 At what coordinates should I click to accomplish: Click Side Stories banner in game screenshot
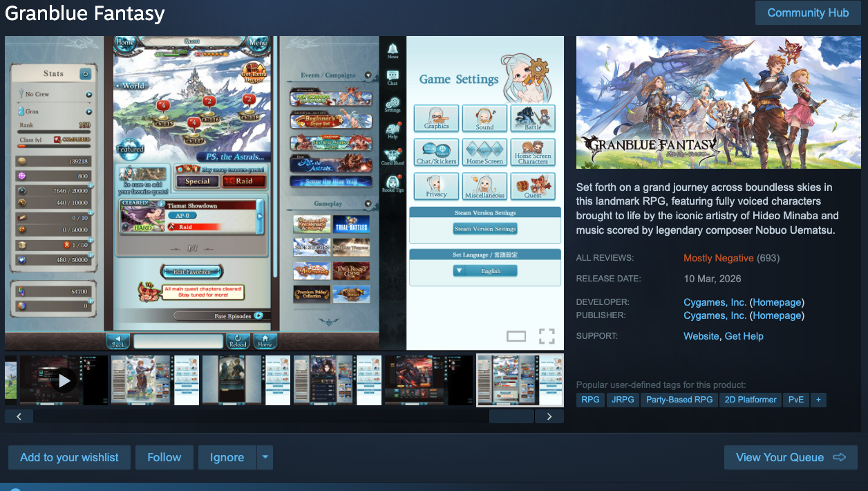tap(311, 248)
